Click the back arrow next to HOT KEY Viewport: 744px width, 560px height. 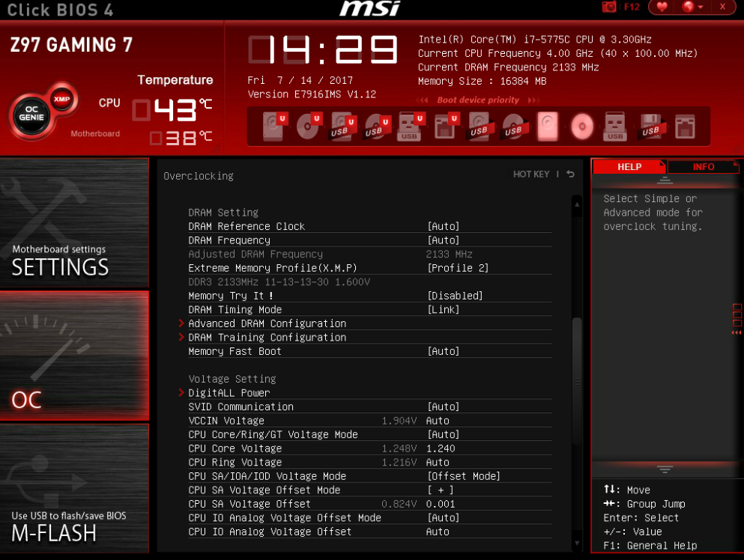pos(571,174)
